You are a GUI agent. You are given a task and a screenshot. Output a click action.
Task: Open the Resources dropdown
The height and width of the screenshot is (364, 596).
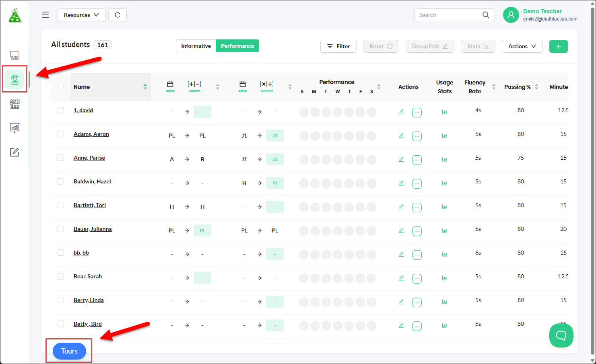[81, 15]
